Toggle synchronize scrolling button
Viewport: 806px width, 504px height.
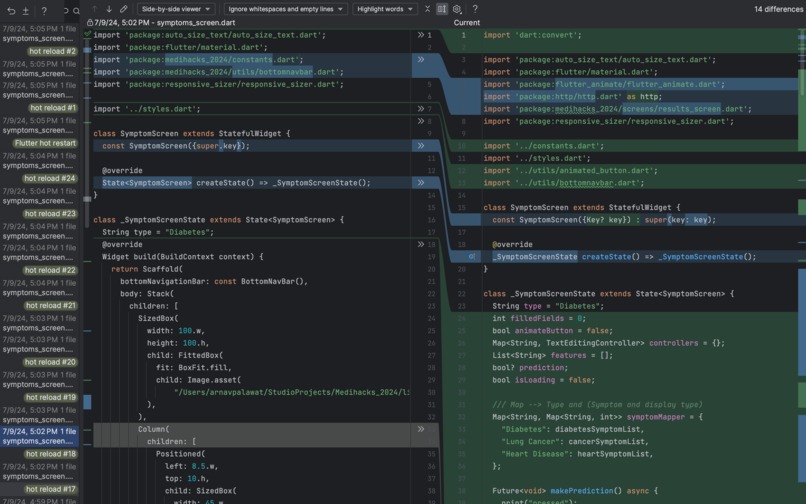pyautogui.click(x=442, y=9)
